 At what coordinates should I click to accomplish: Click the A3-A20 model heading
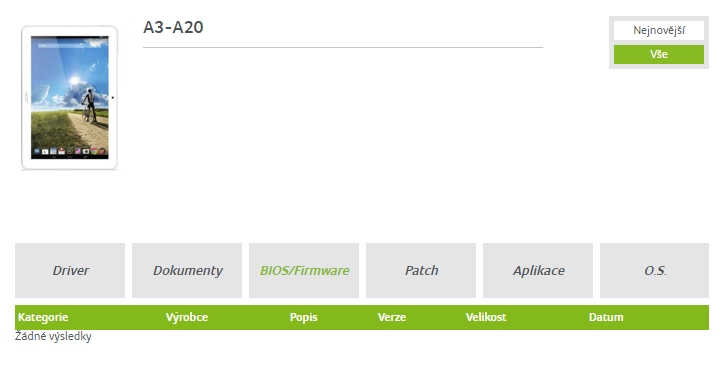coord(173,27)
